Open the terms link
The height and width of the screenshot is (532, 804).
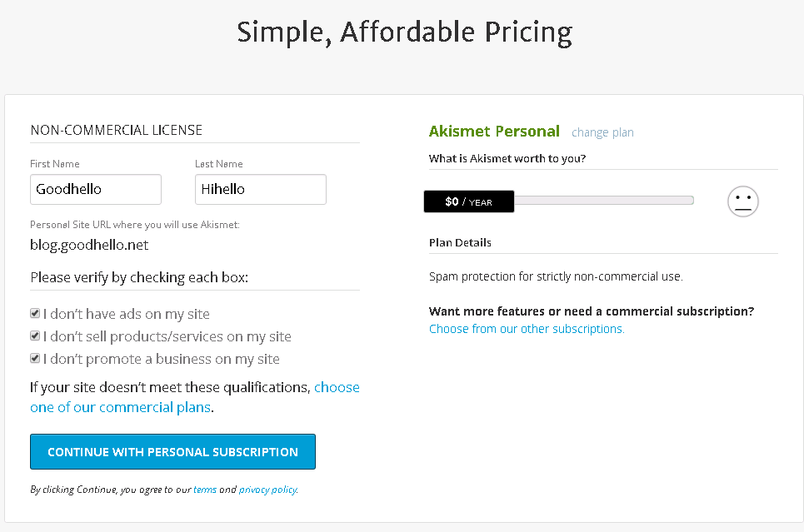coord(205,490)
